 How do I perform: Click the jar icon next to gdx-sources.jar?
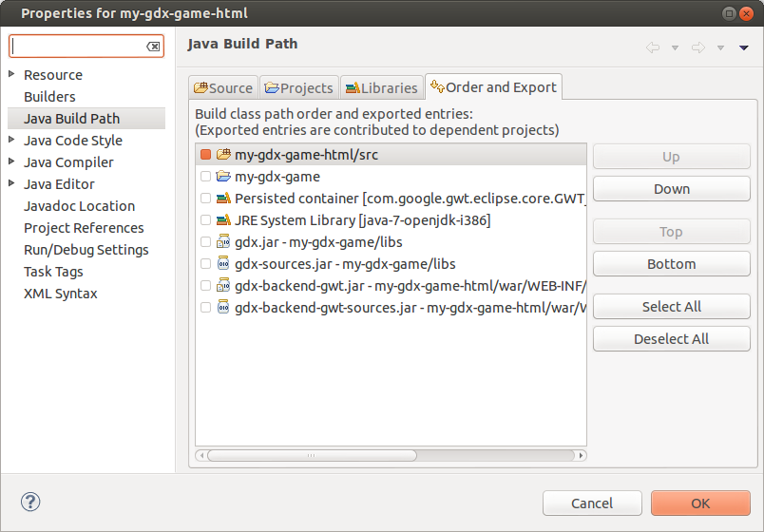coord(223,263)
